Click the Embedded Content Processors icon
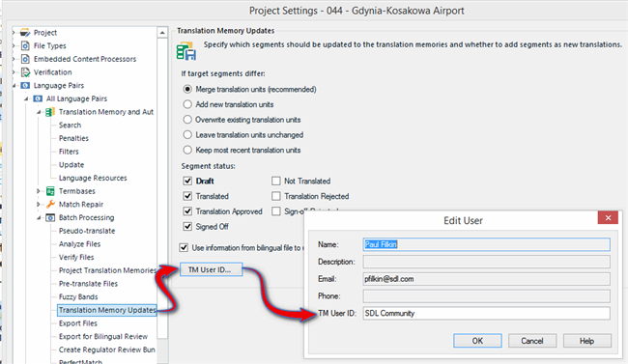 point(25,59)
